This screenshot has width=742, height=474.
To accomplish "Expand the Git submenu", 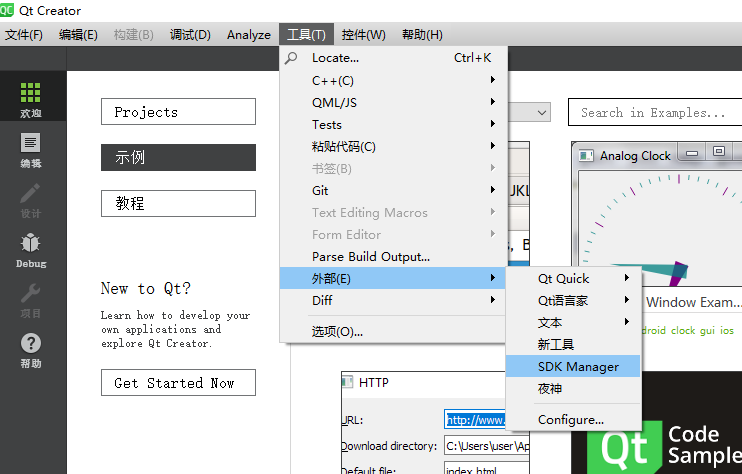I will click(393, 190).
